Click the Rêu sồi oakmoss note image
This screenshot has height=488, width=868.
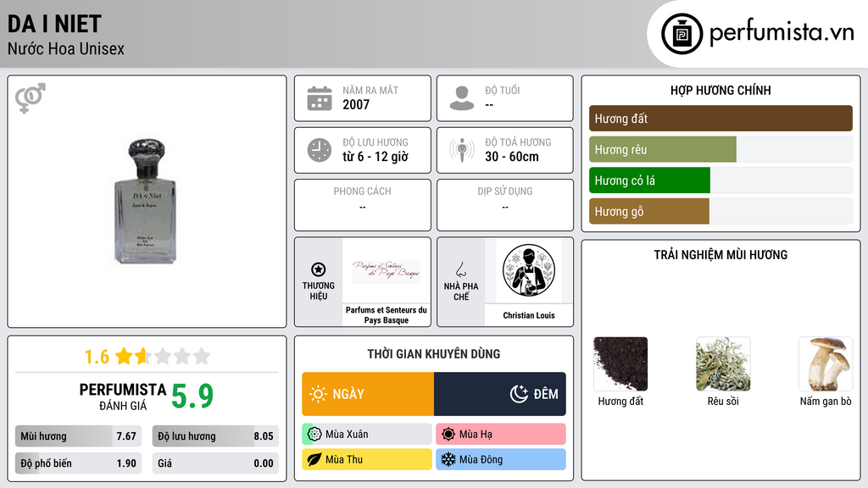723,364
